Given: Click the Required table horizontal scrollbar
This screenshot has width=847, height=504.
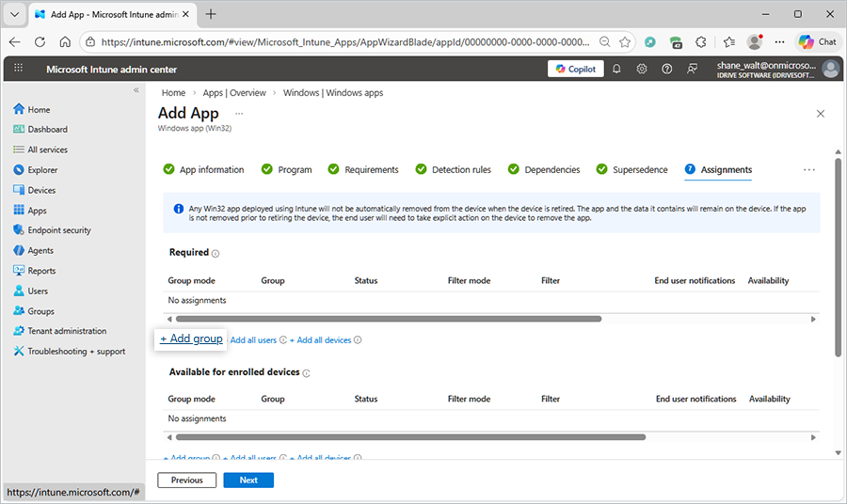Looking at the screenshot, I should pos(388,319).
